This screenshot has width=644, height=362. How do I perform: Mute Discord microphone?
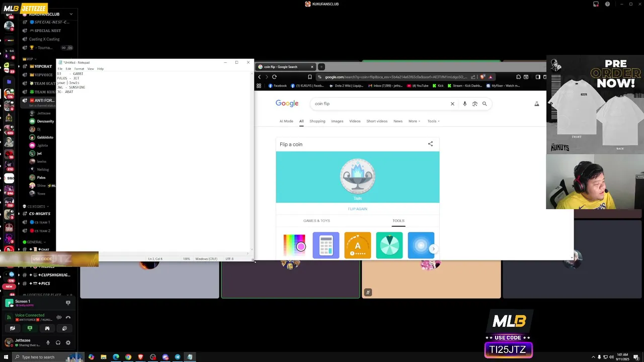point(48,343)
